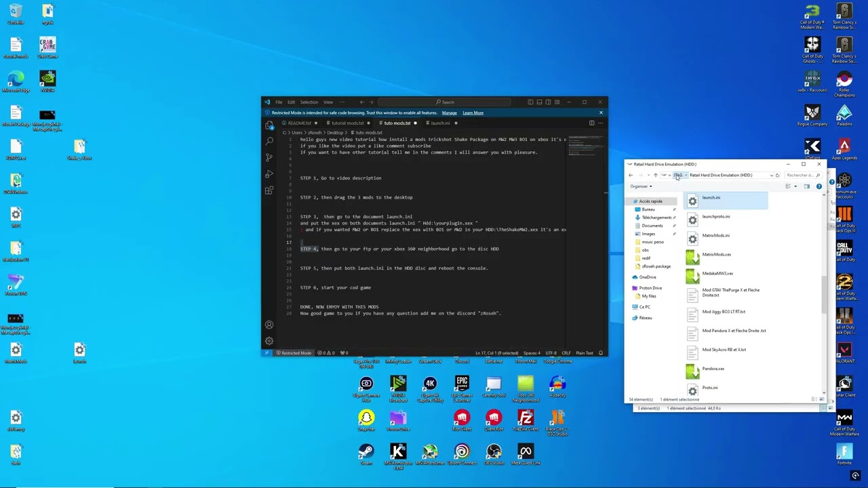The width and height of the screenshot is (868, 488).
Task: Open the Search view in VS Code sidebar
Action: point(269,141)
